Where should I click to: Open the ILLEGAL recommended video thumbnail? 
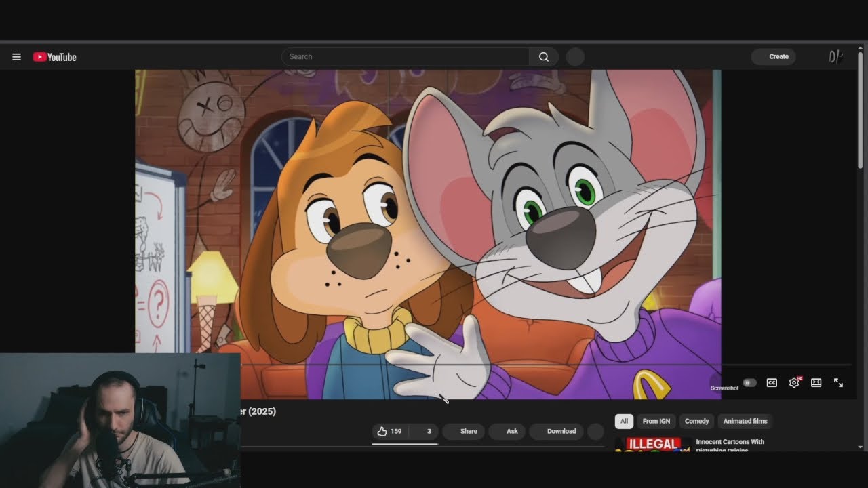652,444
